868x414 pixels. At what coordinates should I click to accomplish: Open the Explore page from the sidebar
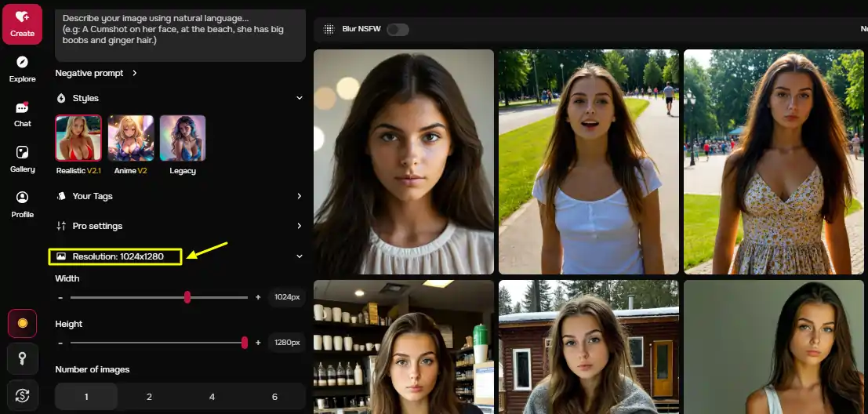22,69
